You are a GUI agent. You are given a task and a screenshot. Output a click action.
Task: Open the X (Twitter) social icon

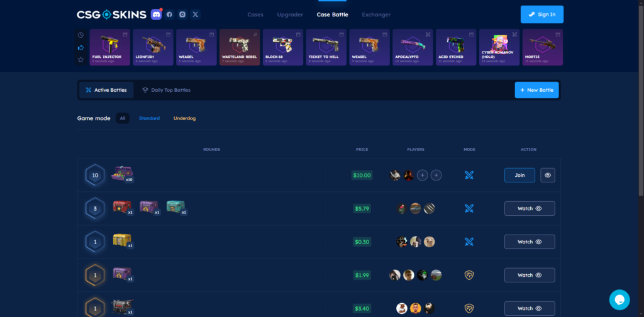click(x=196, y=14)
